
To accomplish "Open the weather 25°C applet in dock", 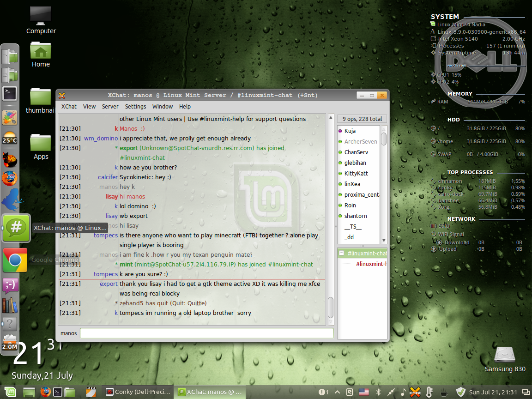I will 10,138.
